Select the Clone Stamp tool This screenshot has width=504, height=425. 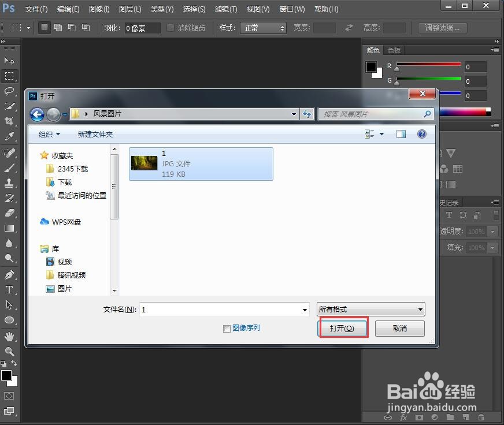[9, 183]
